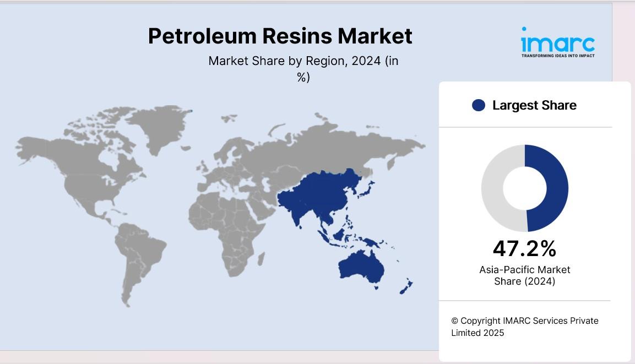The width and height of the screenshot is (635, 364).
Task: Click the Petroleum Resins Market title
Action: click(x=280, y=36)
